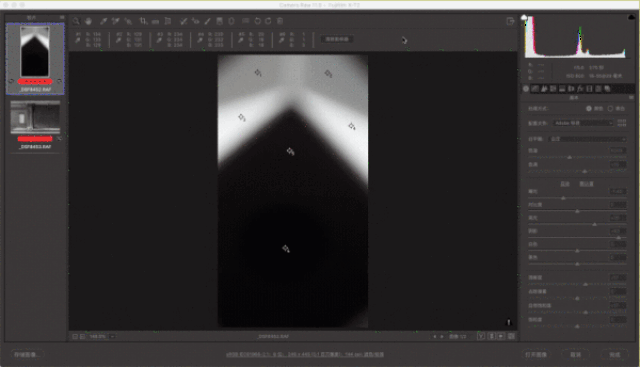Click the 完成 done button
This screenshot has width=640, height=367.
coord(615,354)
